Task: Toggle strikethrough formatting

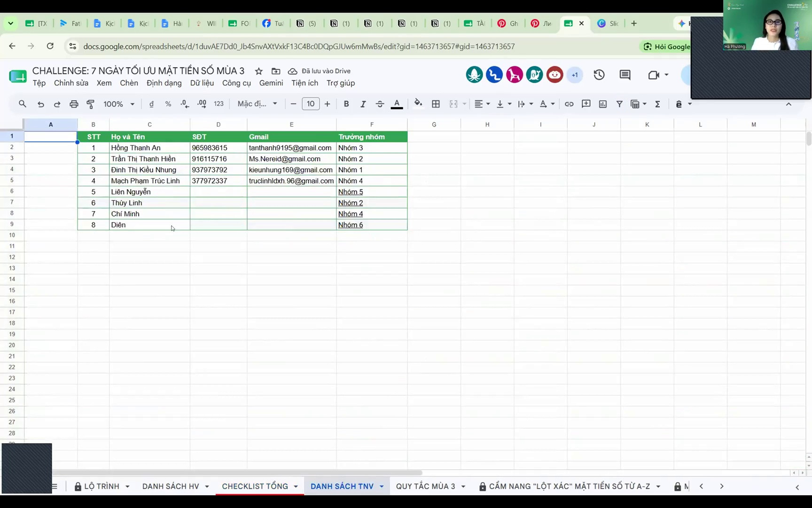Action: click(380, 104)
